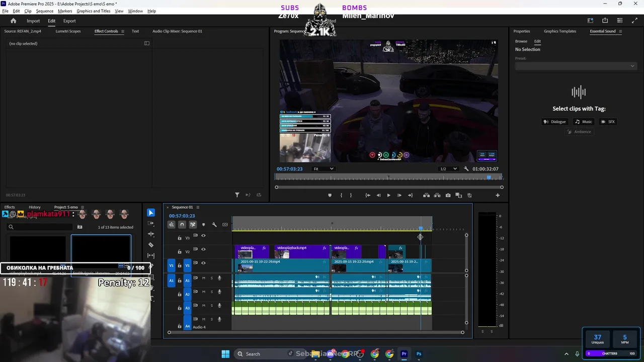This screenshot has height=362, width=644.
Task: Go to Out point in Program monitor
Action: 410,195
